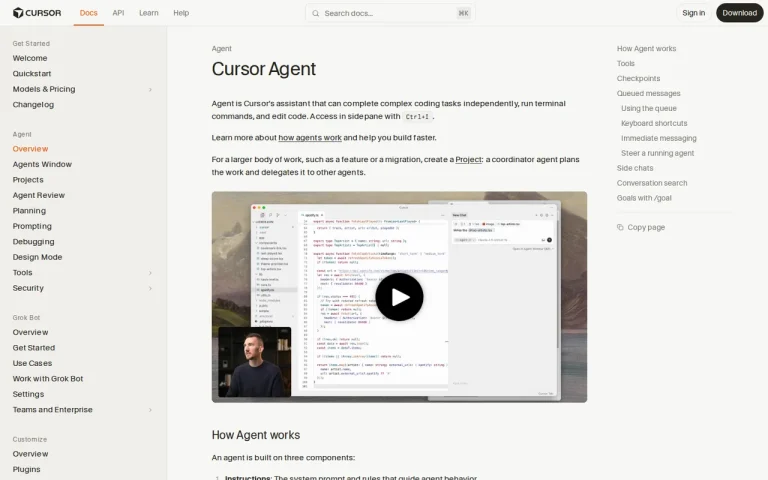
Task: Jump to Immediate messaging section
Action: click(x=658, y=138)
